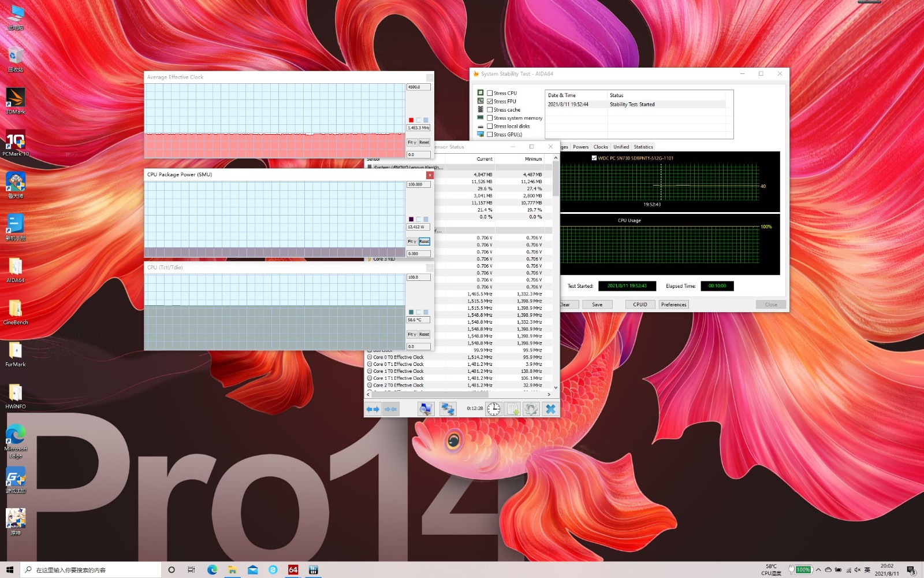Open the PCMark 10 desktop shortcut
The width and height of the screenshot is (924, 578).
(16, 143)
